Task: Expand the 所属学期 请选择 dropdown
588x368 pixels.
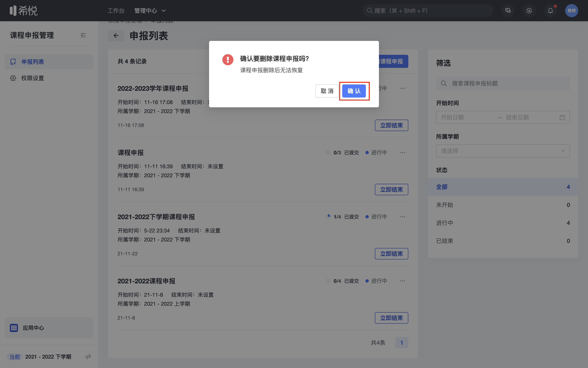Action: [x=503, y=151]
